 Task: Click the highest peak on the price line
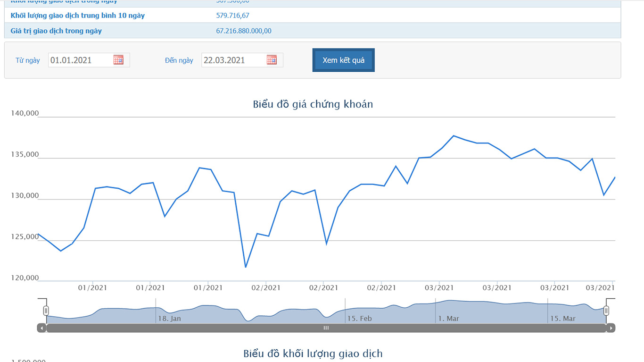click(454, 136)
